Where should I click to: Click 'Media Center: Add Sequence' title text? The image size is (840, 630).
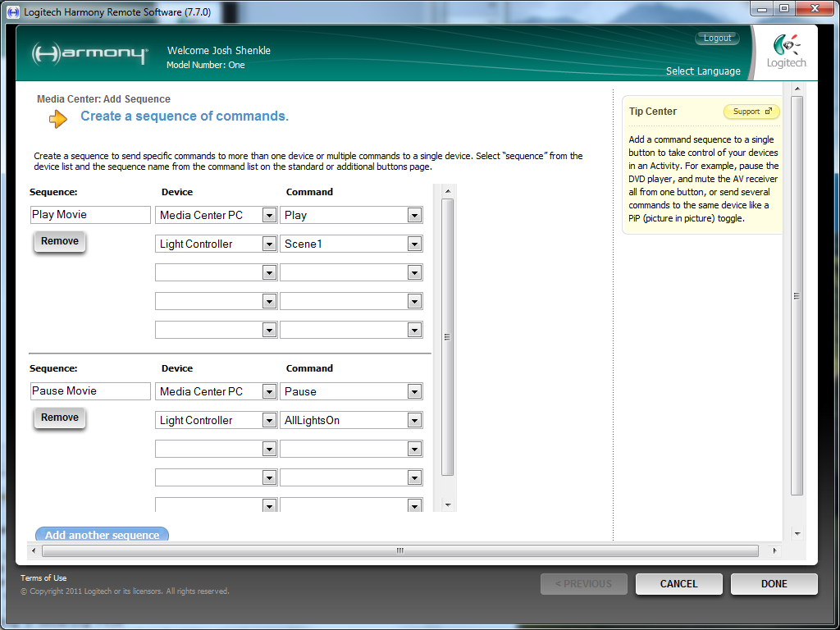click(103, 99)
